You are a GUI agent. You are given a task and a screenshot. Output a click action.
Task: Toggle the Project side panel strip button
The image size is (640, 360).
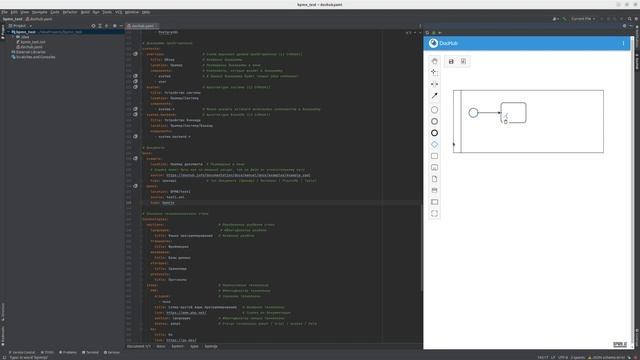[2, 32]
